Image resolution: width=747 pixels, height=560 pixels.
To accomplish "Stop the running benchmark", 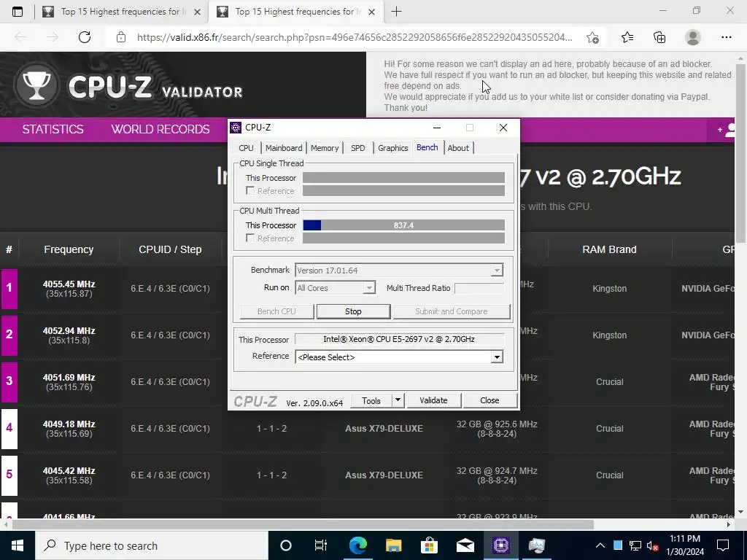I will [x=354, y=311].
